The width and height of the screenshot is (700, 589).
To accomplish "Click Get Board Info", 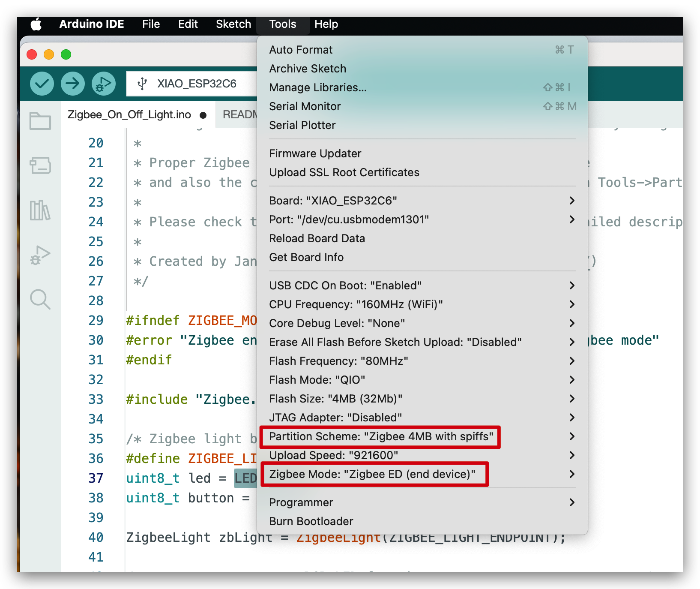I will [x=422, y=257].
